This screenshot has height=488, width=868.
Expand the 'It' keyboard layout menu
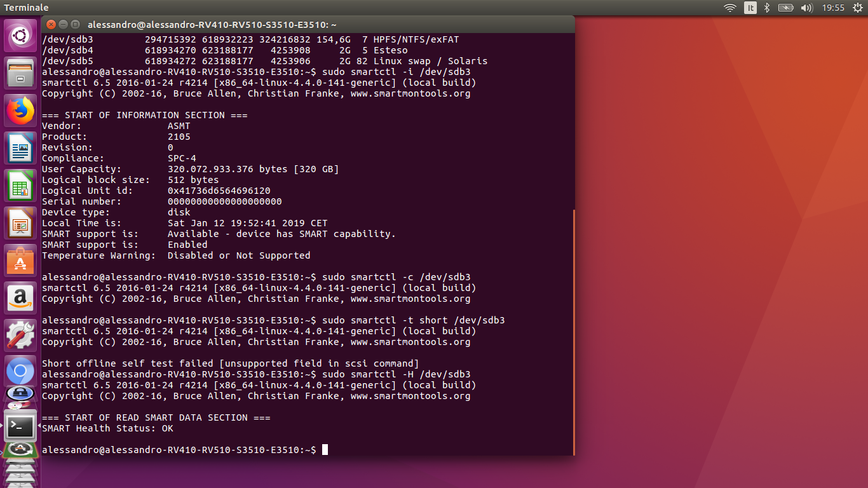[x=750, y=8]
